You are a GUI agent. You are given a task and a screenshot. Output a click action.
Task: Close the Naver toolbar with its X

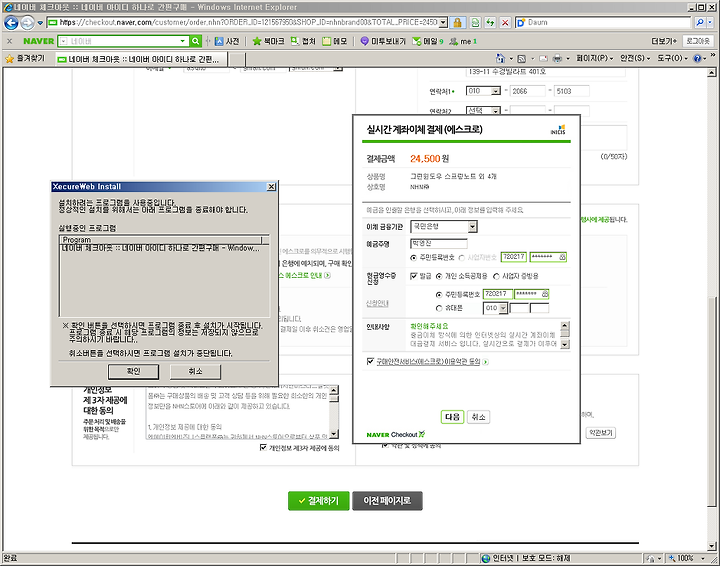tap(10, 41)
